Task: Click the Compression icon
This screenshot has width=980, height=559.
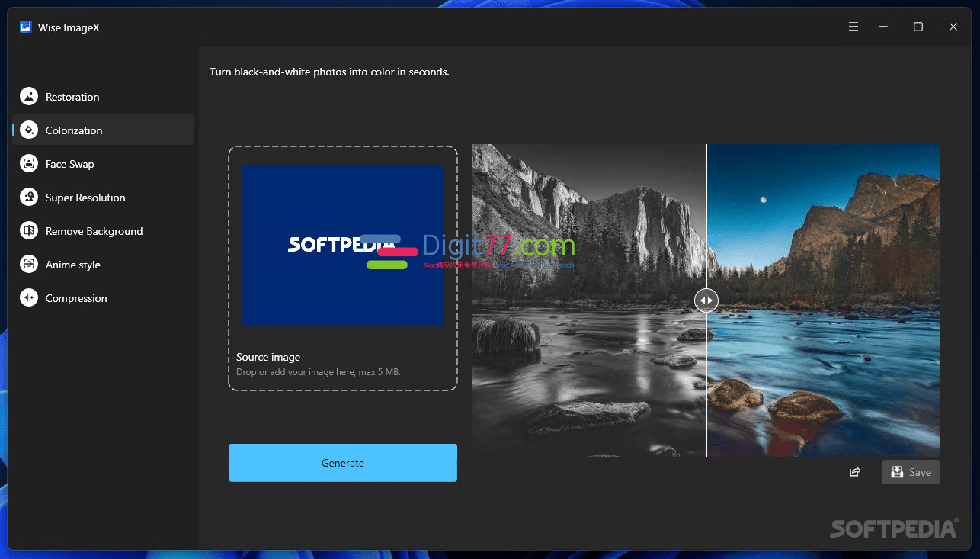Action: 29,298
